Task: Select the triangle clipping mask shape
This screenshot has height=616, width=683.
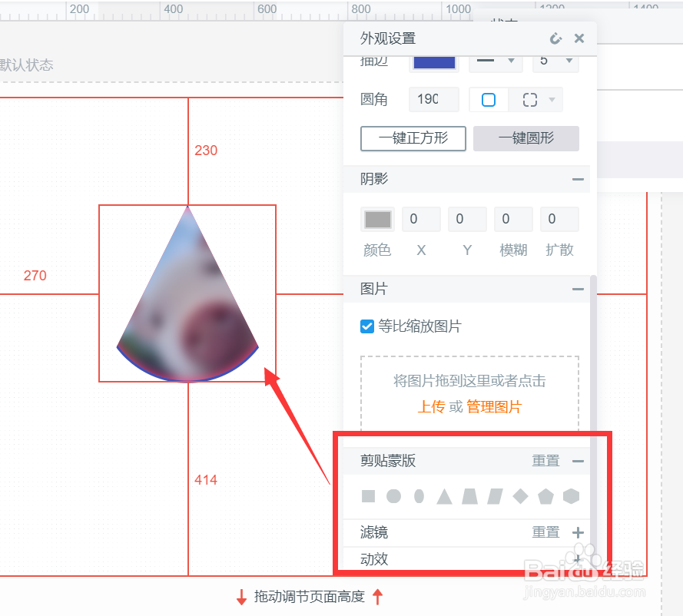Action: point(444,496)
